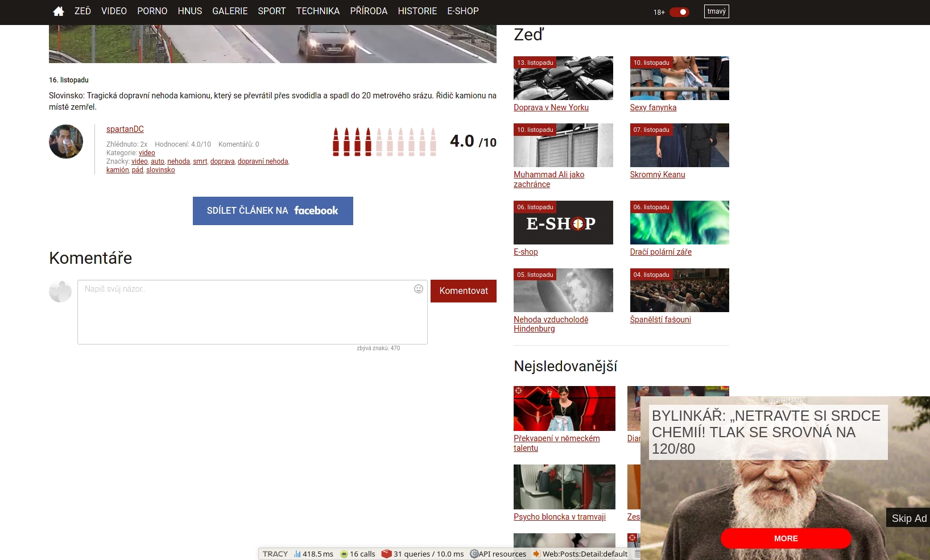This screenshot has width=930, height=560.
Task: Open the 16 calls panel in Tracy bar
Action: pyautogui.click(x=358, y=554)
